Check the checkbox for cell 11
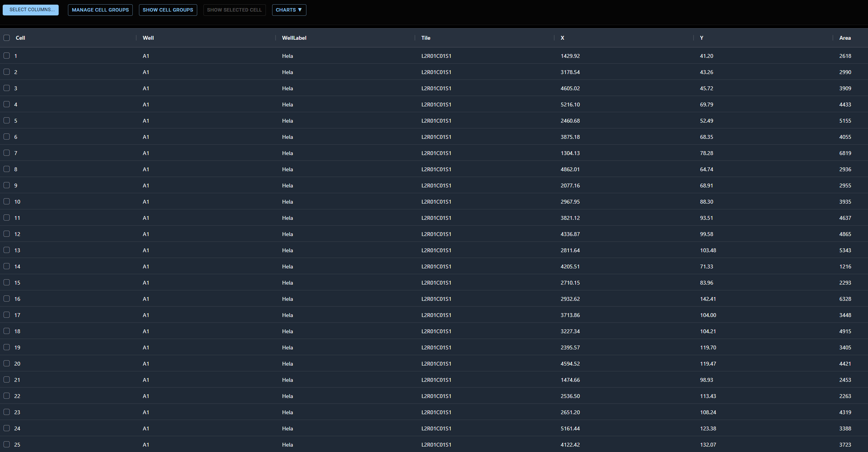The height and width of the screenshot is (452, 868). (7, 218)
